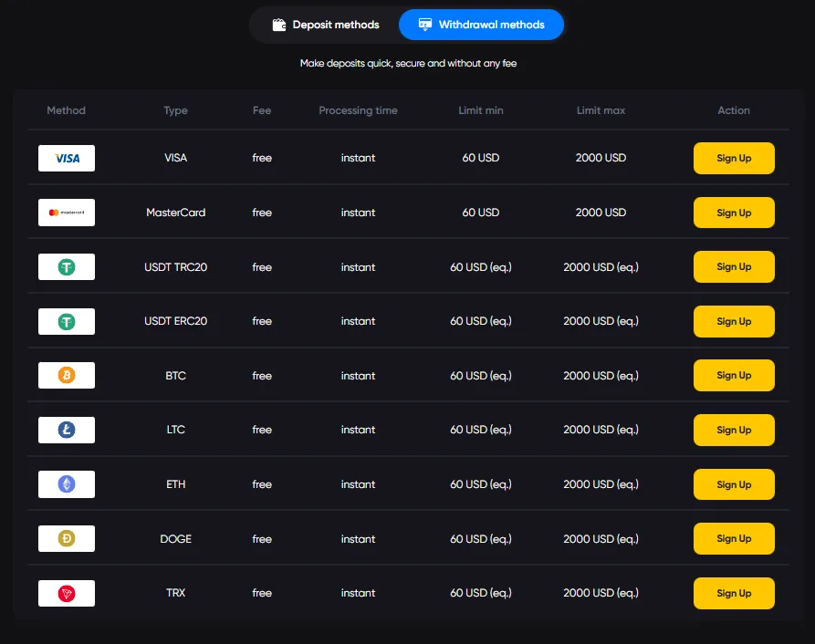Select the Dogecoin DOGE icon
The height and width of the screenshot is (644, 815).
(66, 538)
